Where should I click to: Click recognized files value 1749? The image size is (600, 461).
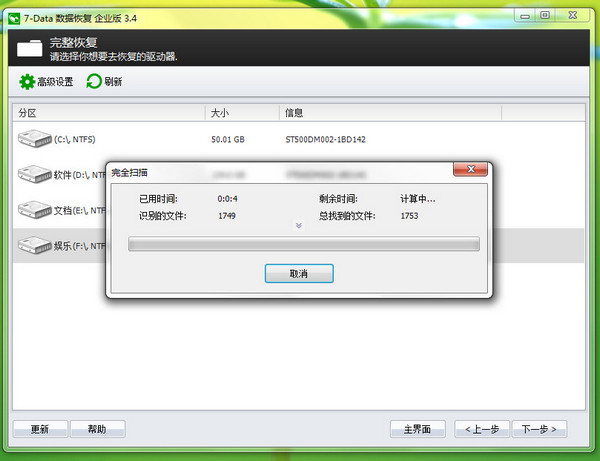pos(227,216)
